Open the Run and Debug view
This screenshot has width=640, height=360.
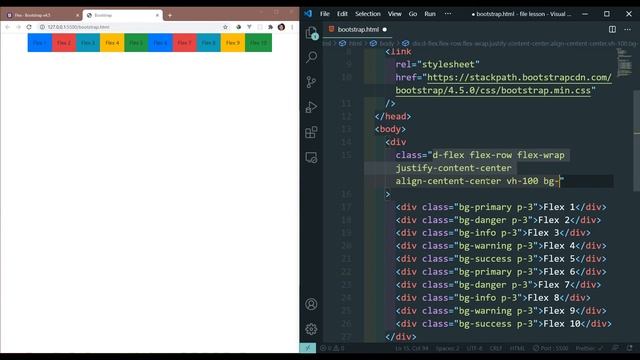point(311,107)
